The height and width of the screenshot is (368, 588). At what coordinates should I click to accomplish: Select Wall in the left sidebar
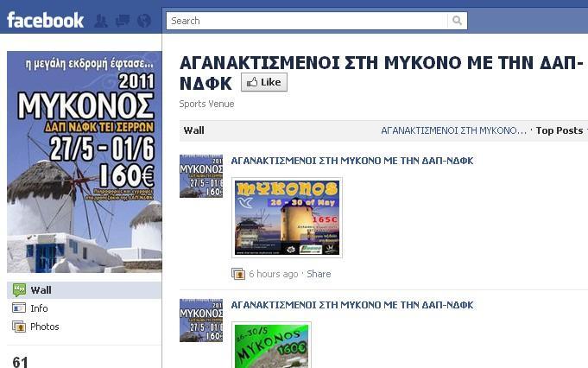pyautogui.click(x=85, y=290)
